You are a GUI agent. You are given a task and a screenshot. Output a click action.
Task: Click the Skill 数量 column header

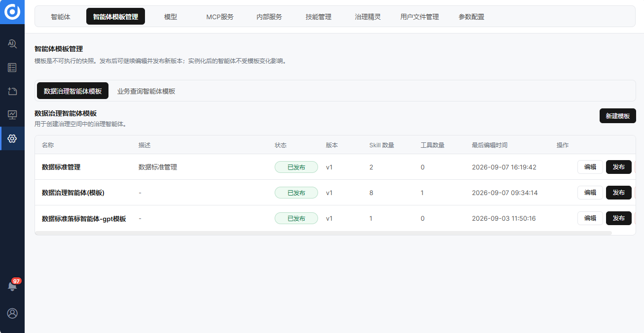[382, 145]
